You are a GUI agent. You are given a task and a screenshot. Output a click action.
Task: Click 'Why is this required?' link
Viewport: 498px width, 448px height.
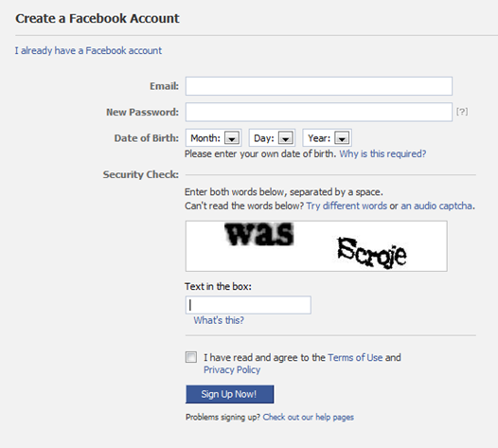[382, 153]
